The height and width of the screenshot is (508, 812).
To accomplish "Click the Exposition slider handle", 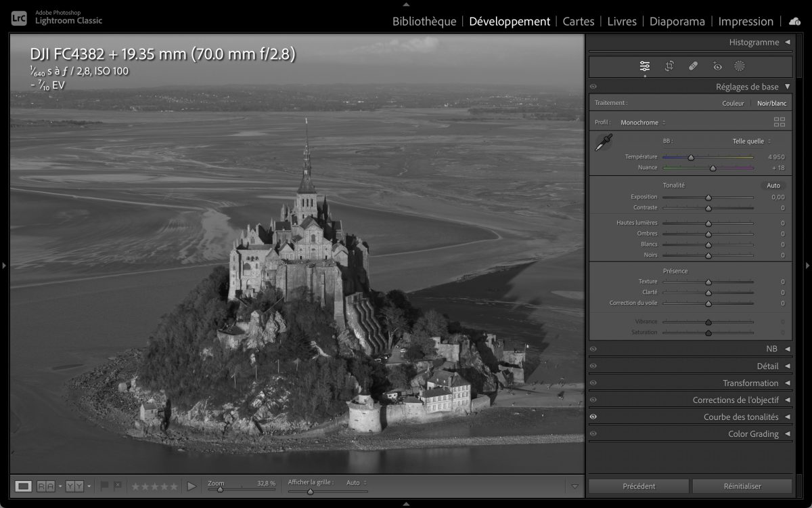I will tap(708, 198).
